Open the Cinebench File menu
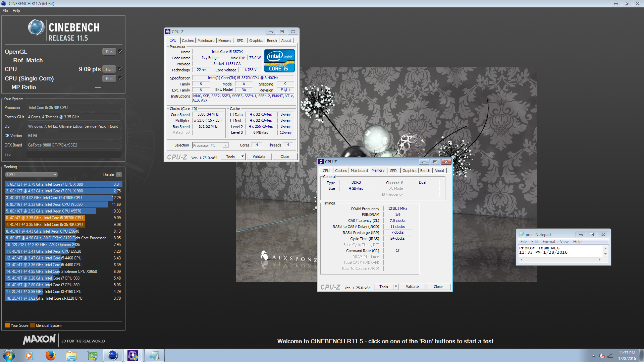The image size is (644, 362). (5, 11)
